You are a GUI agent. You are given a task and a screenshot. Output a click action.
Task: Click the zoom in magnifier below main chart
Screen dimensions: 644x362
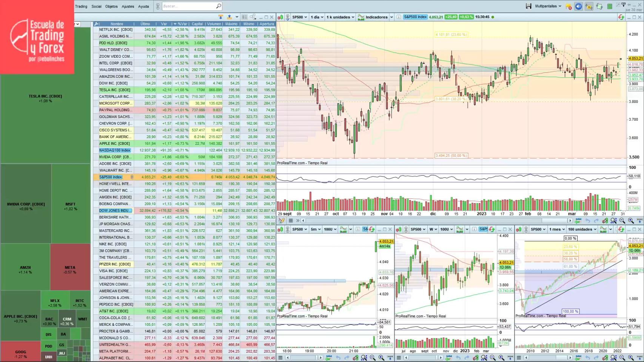point(631,221)
